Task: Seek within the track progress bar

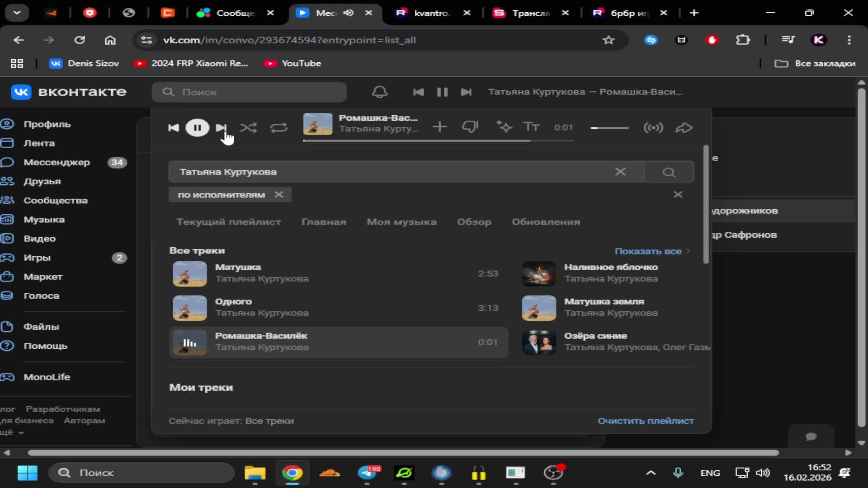Action: click(x=439, y=141)
